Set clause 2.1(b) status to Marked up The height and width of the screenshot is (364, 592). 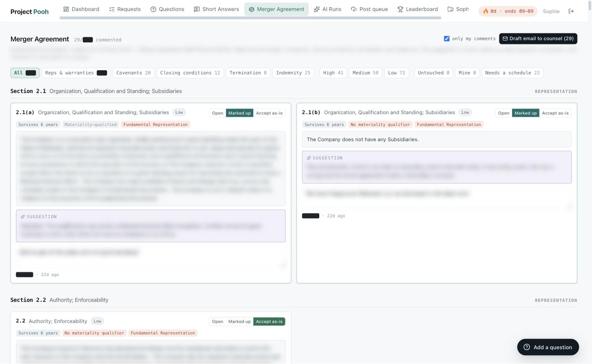tap(526, 113)
